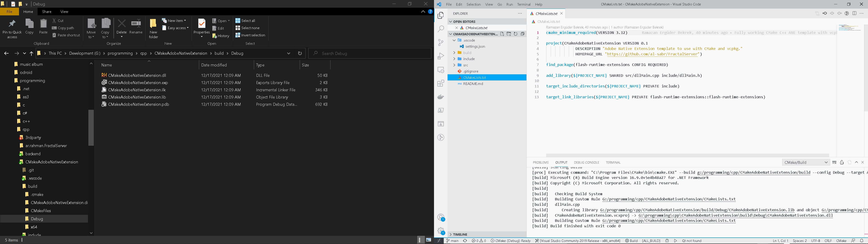
Task: Collapse all folders in VS Code explorer
Action: [522, 34]
